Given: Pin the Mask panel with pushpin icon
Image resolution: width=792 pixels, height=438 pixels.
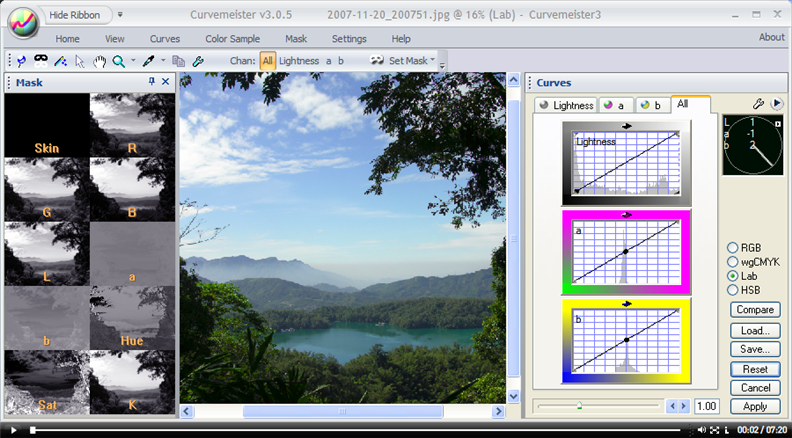Looking at the screenshot, I should [x=152, y=81].
